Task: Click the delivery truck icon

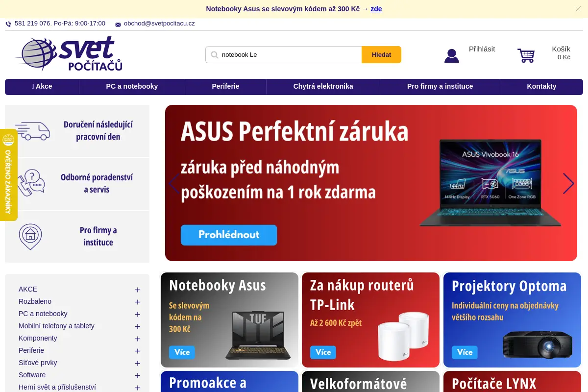Action: [32, 131]
